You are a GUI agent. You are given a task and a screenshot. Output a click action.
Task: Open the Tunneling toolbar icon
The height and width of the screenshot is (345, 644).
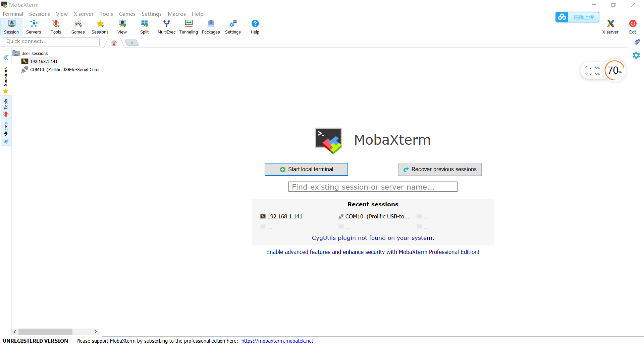189,27
